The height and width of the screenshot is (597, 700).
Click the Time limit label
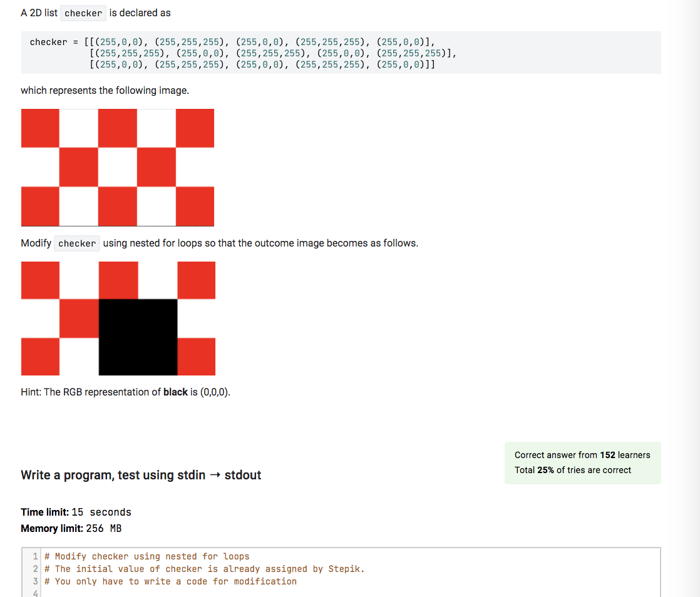[x=46, y=512]
